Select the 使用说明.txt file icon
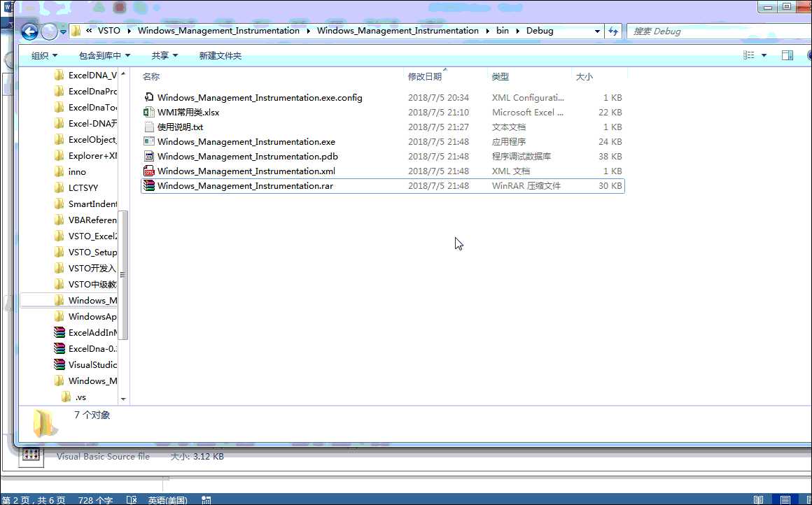Screen dimensions: 812x505 click(x=149, y=127)
